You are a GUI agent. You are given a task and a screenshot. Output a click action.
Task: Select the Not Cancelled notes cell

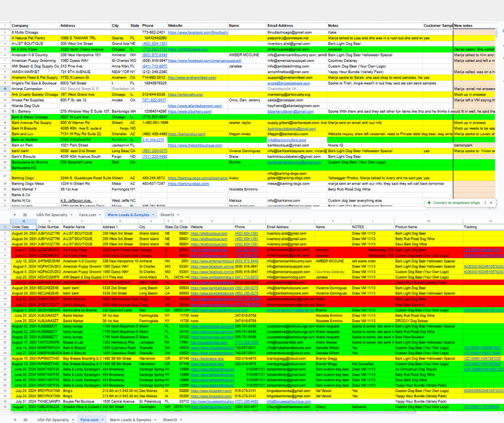373,364
